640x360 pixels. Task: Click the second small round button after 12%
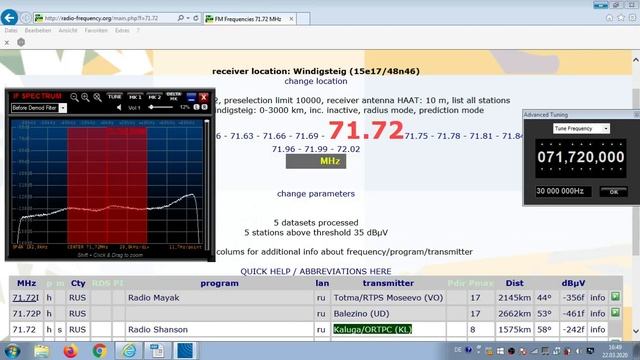pyautogui.click(x=204, y=107)
